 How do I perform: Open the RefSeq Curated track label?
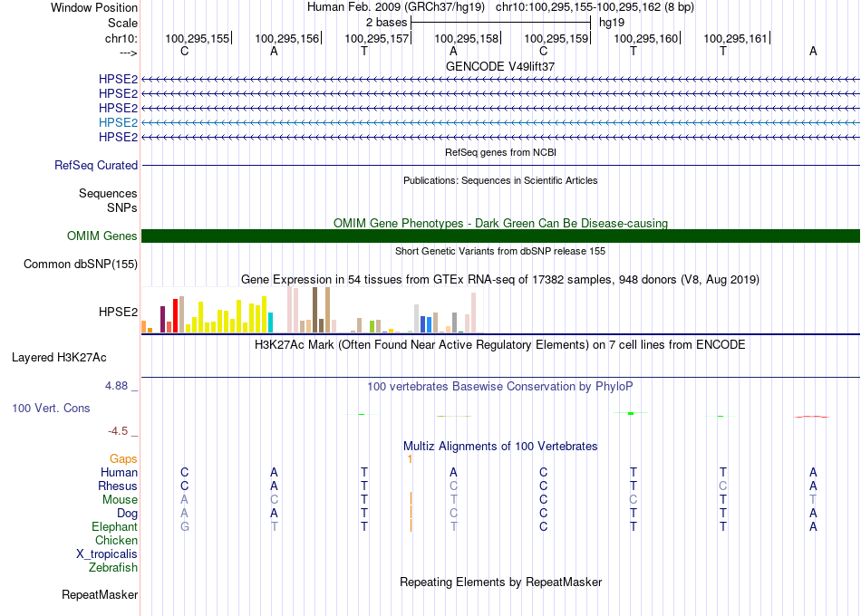(96, 165)
